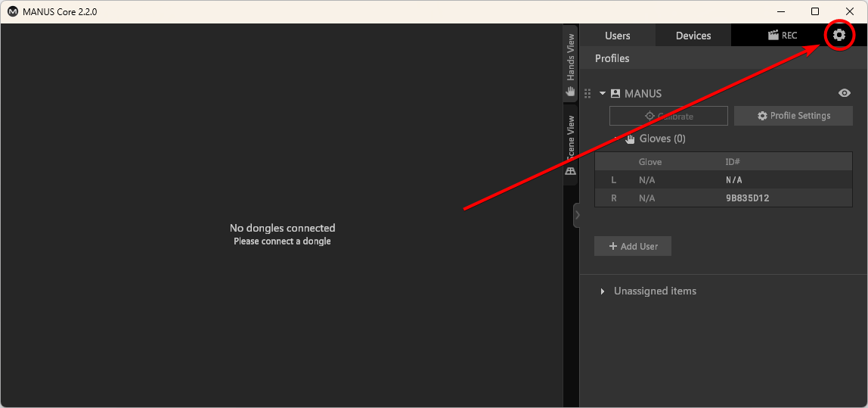Viewport: 868px width, 408px height.
Task: Maximize the MANUS Core window
Action: pyautogui.click(x=814, y=11)
